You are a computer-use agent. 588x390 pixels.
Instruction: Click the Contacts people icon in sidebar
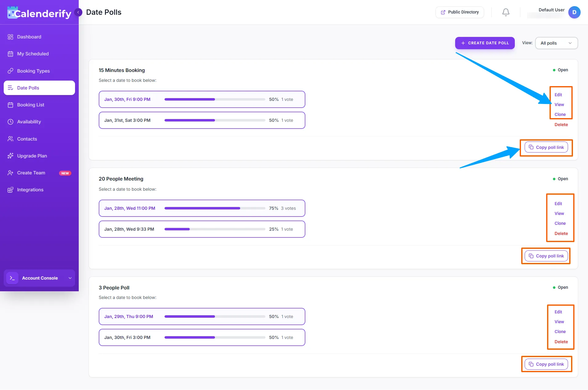(x=10, y=139)
